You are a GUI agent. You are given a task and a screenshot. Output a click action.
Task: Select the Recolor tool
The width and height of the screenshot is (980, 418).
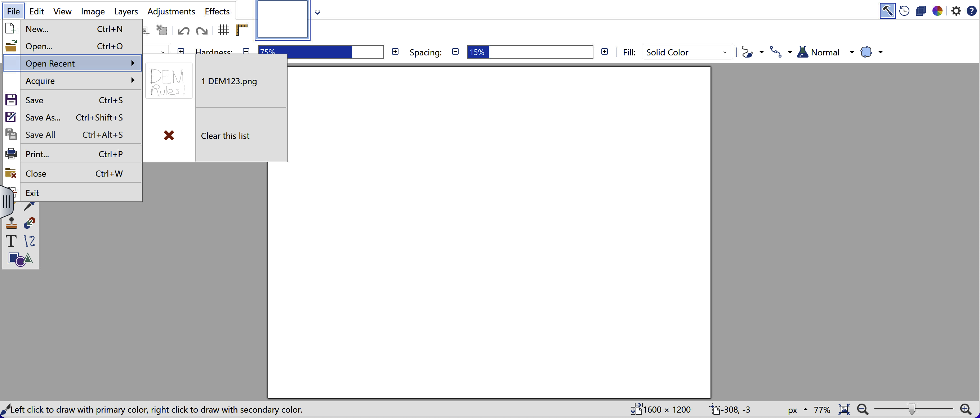pos(29,223)
